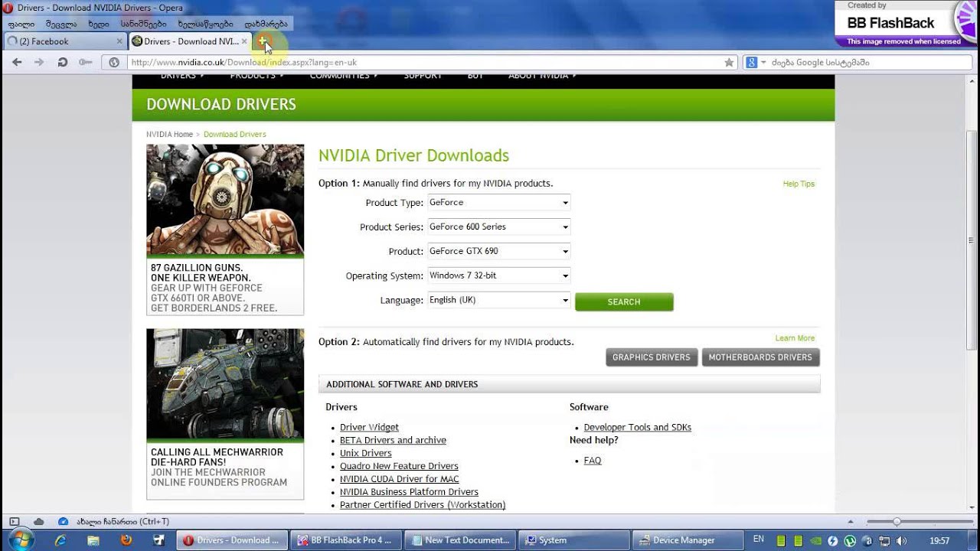Screen dimensions: 980x551
Task: Toggle the Opera panel icon in status bar
Action: point(14,522)
